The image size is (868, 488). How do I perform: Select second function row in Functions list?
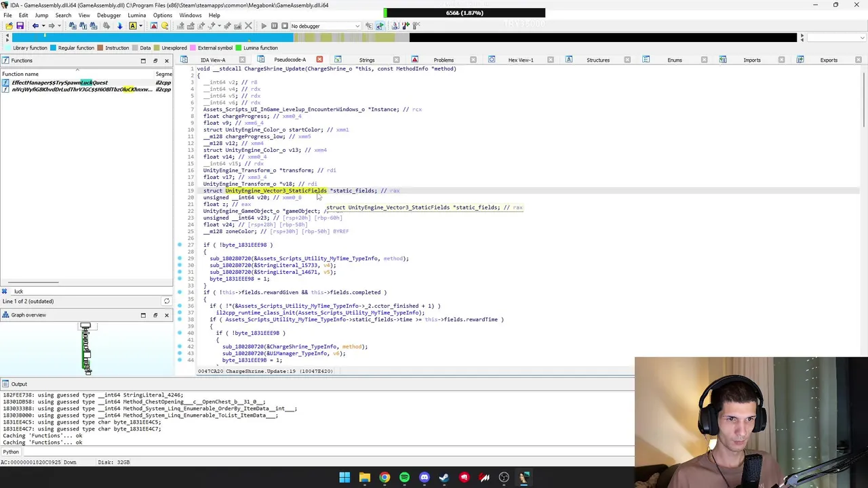tap(86, 89)
